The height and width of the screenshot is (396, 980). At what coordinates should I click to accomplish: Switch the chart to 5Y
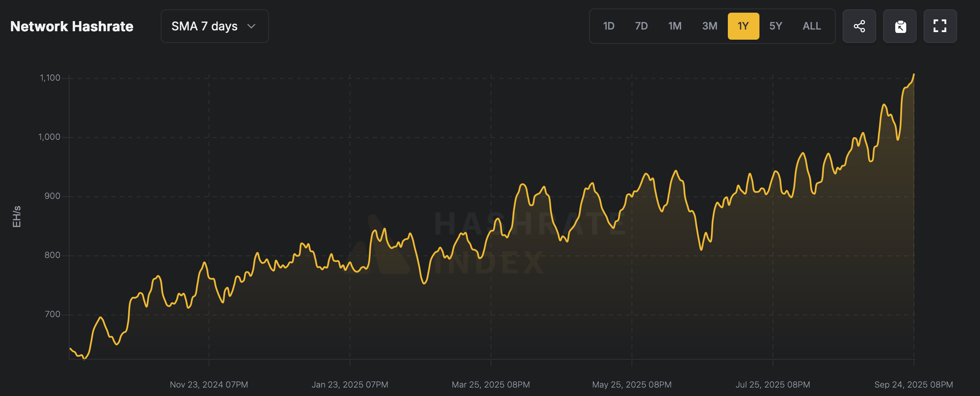[x=775, y=26]
